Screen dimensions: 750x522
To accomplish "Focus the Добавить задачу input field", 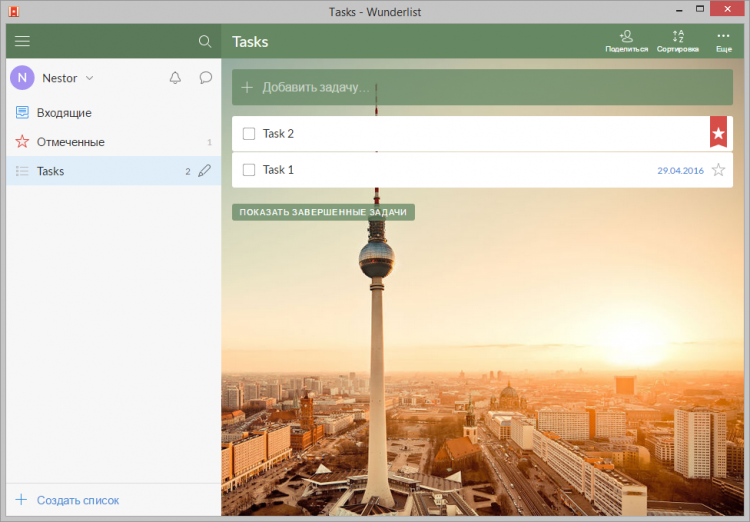I will click(x=482, y=87).
